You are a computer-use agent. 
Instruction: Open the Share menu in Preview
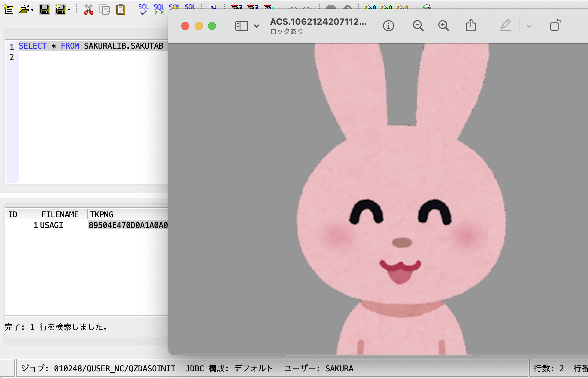click(471, 26)
